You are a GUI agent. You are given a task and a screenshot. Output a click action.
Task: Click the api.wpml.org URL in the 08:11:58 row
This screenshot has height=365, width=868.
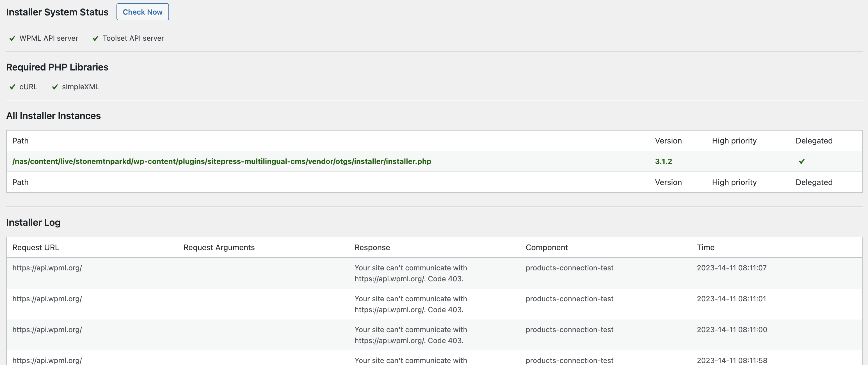(47, 360)
